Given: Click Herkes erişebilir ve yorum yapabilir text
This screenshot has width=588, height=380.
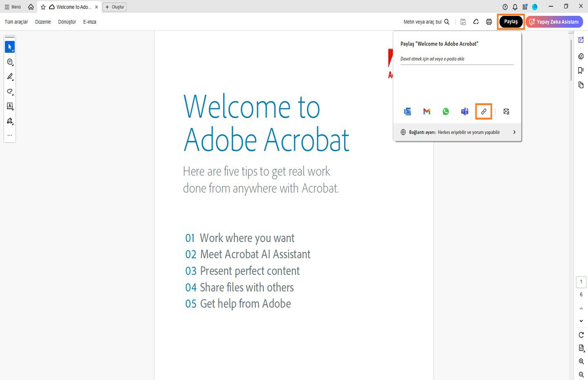Looking at the screenshot, I should [x=469, y=132].
